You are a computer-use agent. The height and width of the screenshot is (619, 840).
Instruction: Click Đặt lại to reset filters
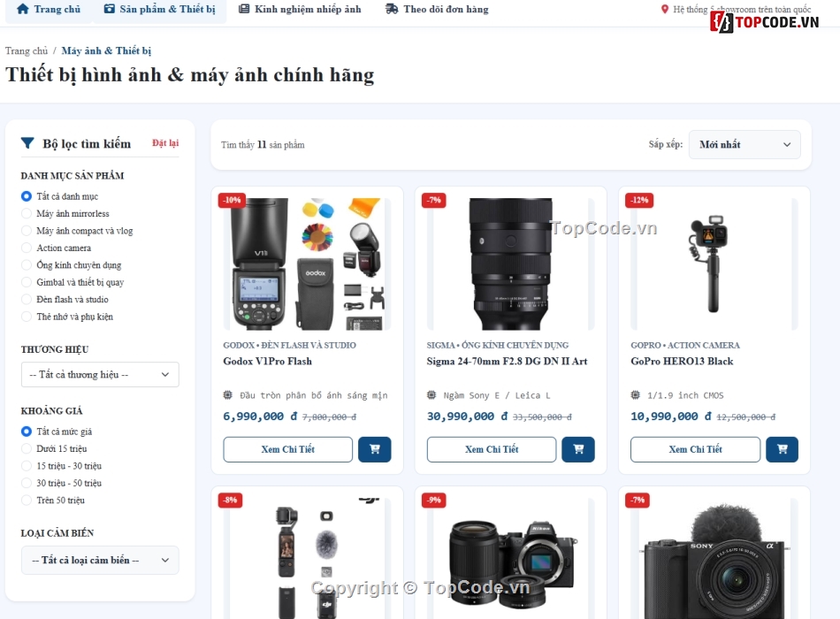coord(165,143)
